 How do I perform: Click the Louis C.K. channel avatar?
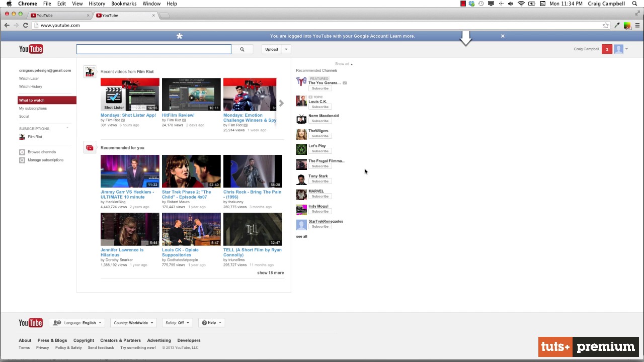pyautogui.click(x=301, y=101)
